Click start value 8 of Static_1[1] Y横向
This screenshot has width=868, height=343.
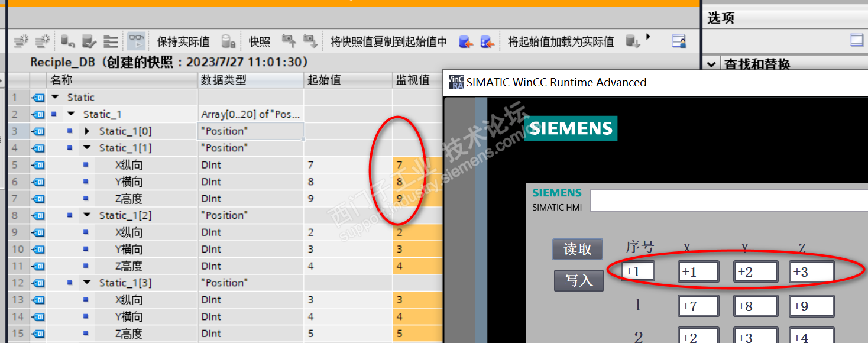348,182
